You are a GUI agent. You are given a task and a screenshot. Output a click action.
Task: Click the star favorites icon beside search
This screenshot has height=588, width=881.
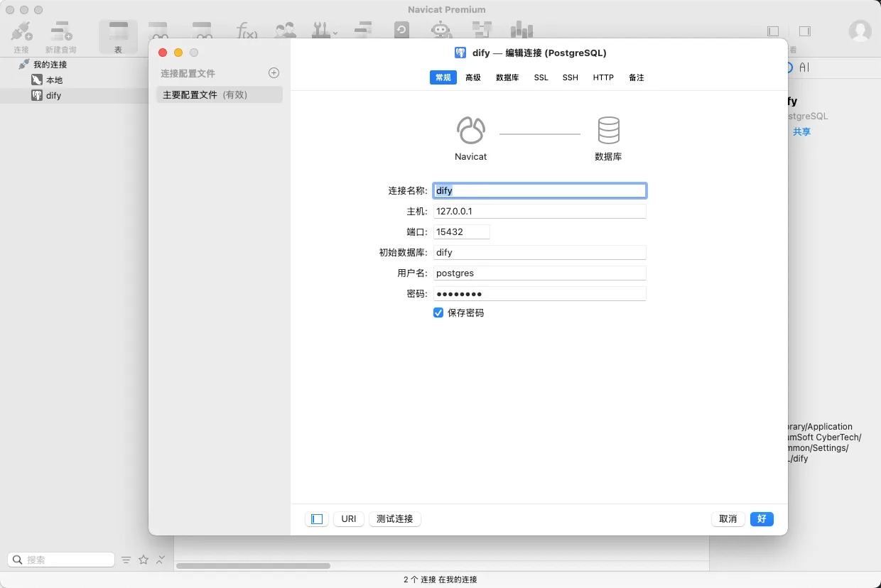[x=144, y=560]
